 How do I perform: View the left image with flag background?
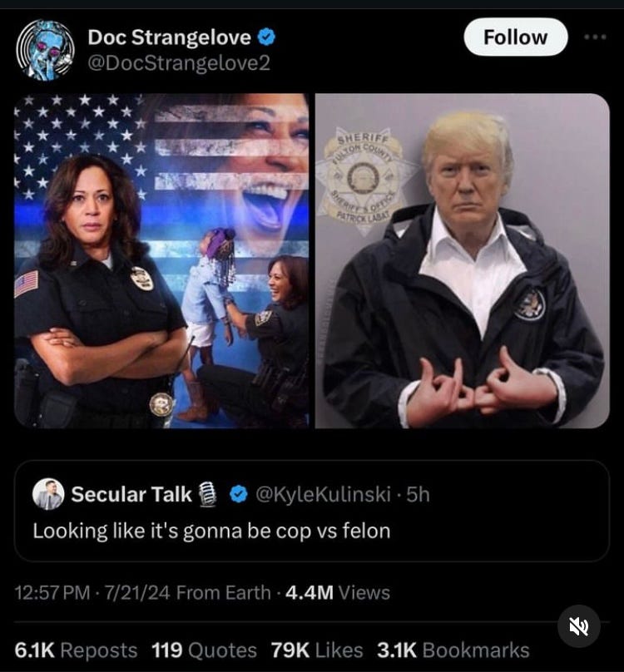161,260
